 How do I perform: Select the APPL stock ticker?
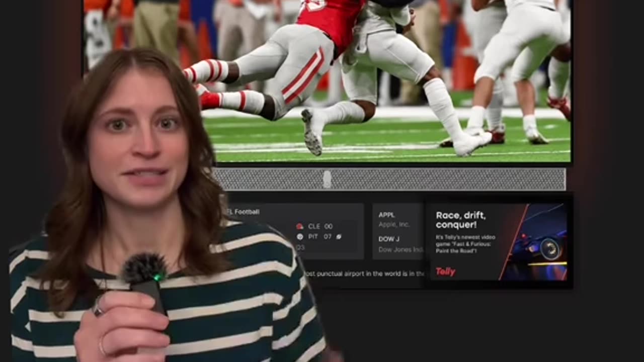point(386,215)
